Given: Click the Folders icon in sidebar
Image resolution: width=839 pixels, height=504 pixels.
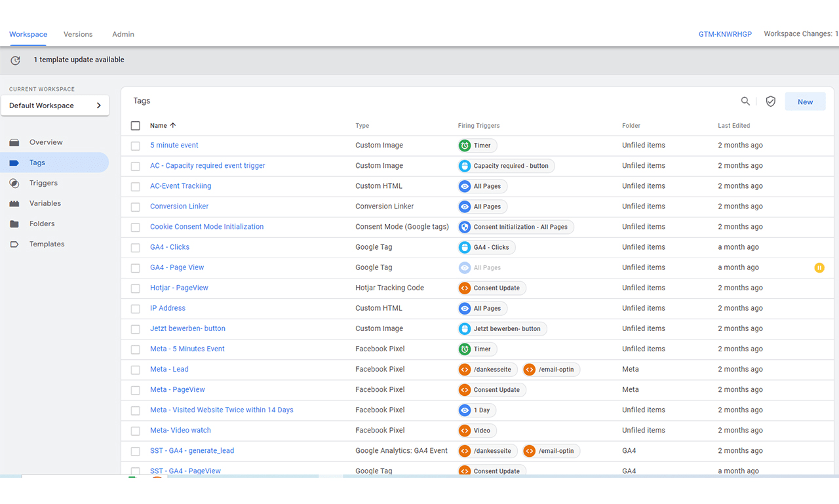Looking at the screenshot, I should pyautogui.click(x=14, y=223).
